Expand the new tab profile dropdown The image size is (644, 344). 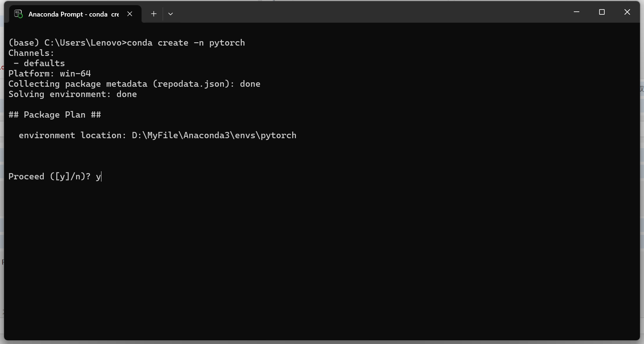pyautogui.click(x=171, y=14)
